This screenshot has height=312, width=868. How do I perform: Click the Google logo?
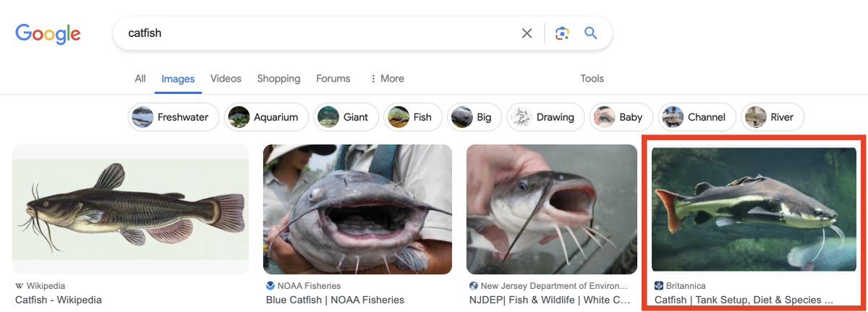[48, 33]
